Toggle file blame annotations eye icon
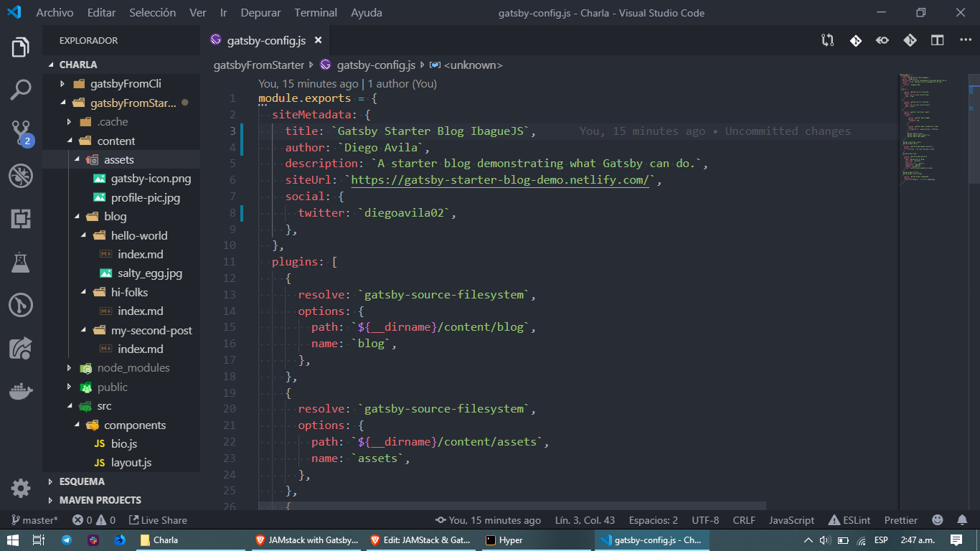The width and height of the screenshot is (980, 551). [882, 41]
